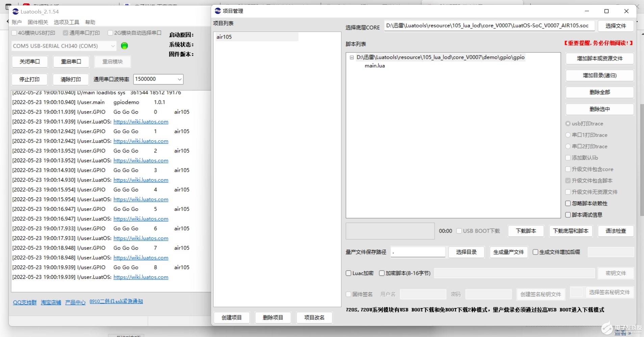
Task: Select the 串口2打印trace radio button
Action: (x=568, y=146)
